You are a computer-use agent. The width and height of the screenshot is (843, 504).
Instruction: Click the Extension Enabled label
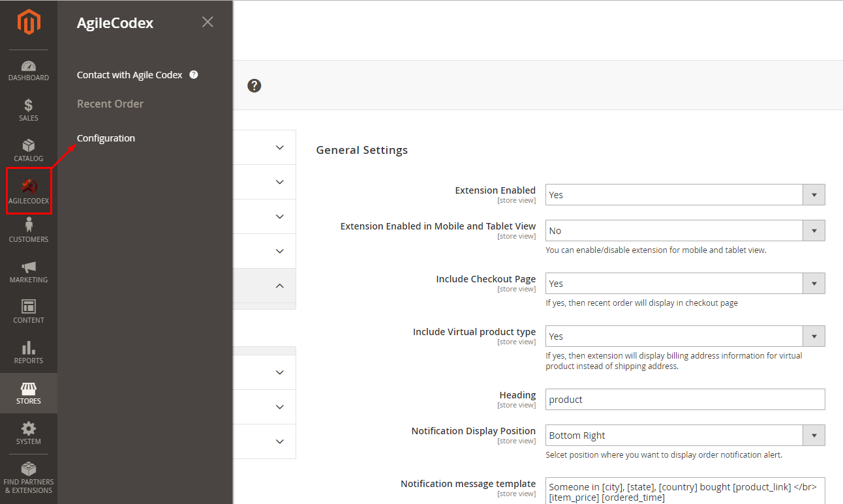(495, 190)
